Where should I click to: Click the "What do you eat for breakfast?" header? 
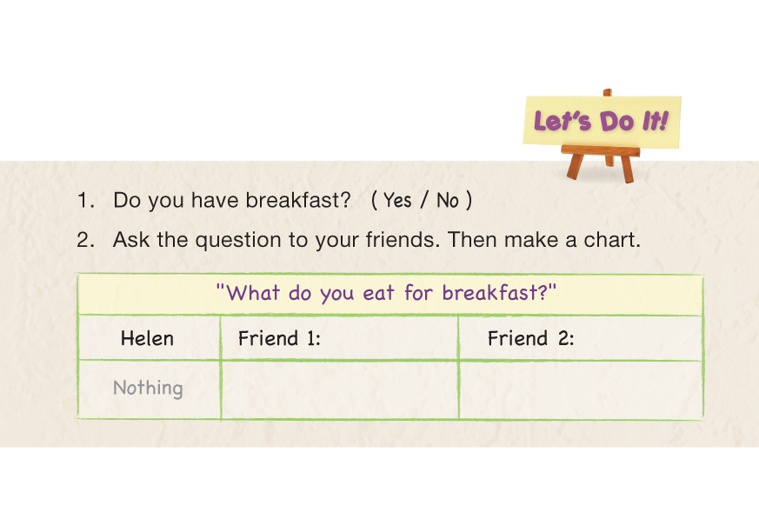[x=390, y=292]
